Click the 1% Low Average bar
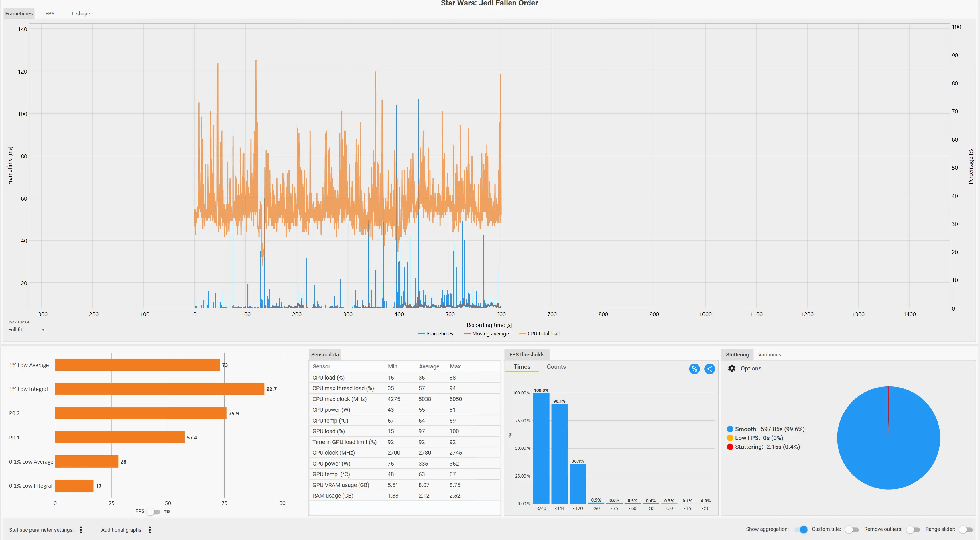 (137, 365)
